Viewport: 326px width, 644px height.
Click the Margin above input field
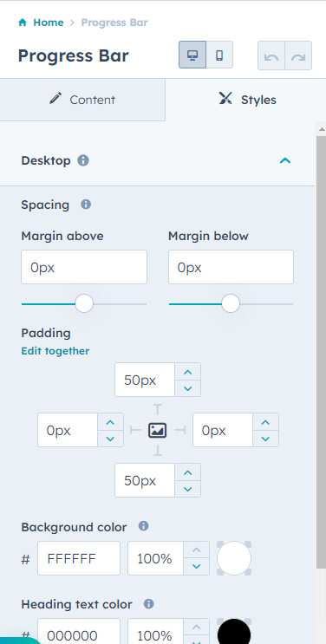84,267
